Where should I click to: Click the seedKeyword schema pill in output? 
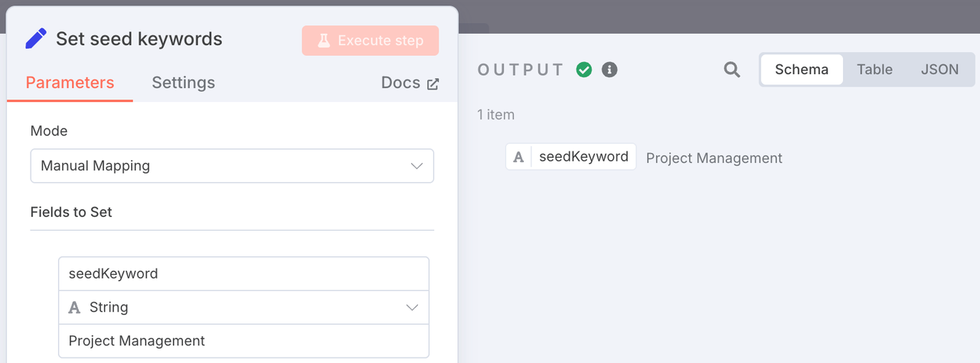[570, 157]
